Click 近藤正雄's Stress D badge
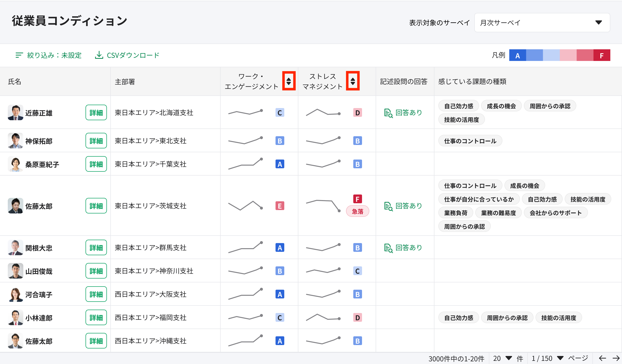 coord(357,113)
